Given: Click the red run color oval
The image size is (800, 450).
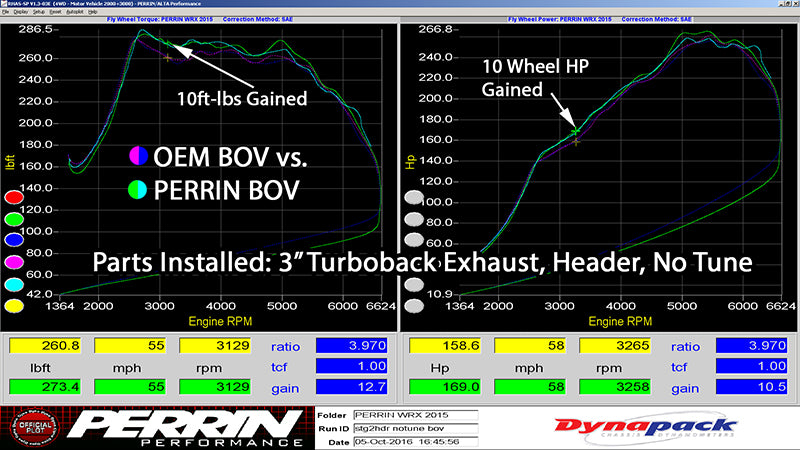Looking at the screenshot, I should (x=12, y=196).
